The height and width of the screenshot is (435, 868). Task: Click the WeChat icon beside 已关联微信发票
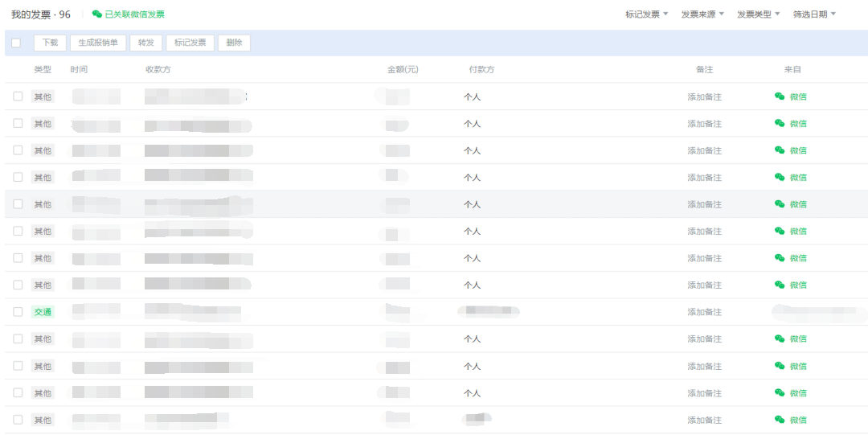point(97,14)
